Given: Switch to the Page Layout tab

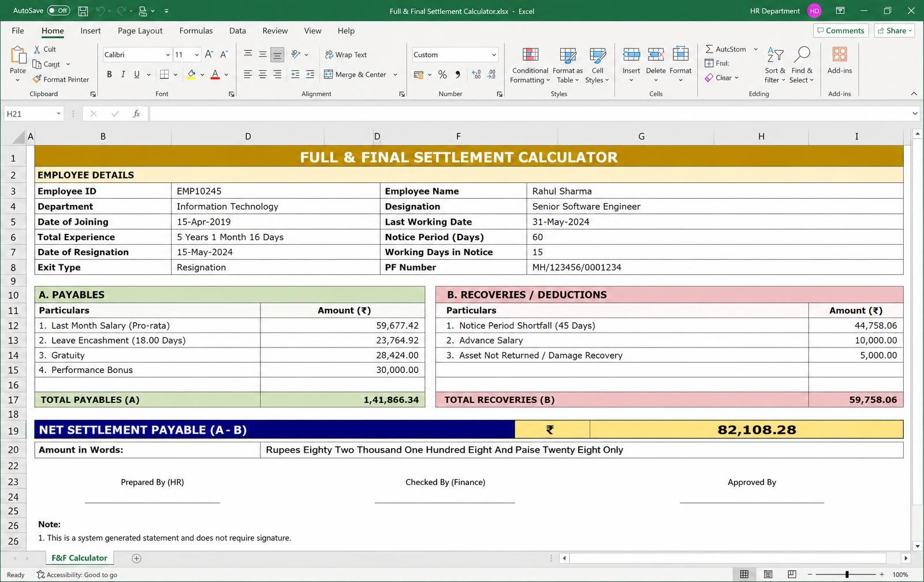Looking at the screenshot, I should coord(140,31).
